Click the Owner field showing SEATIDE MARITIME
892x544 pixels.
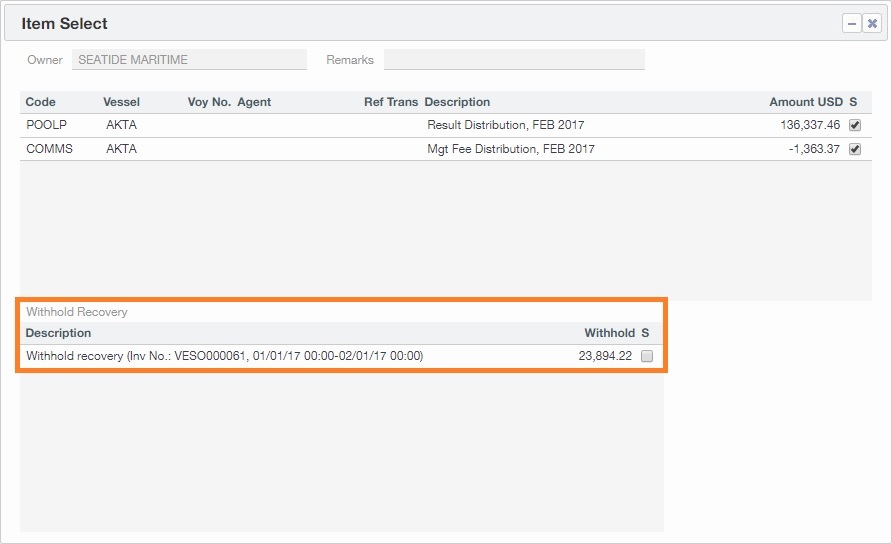coord(189,60)
